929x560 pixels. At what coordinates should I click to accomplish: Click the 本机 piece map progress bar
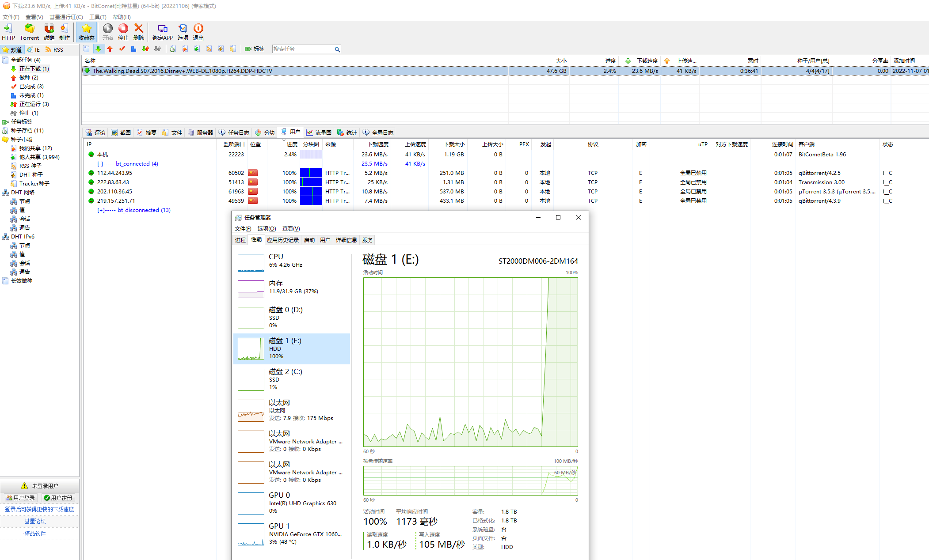(311, 154)
